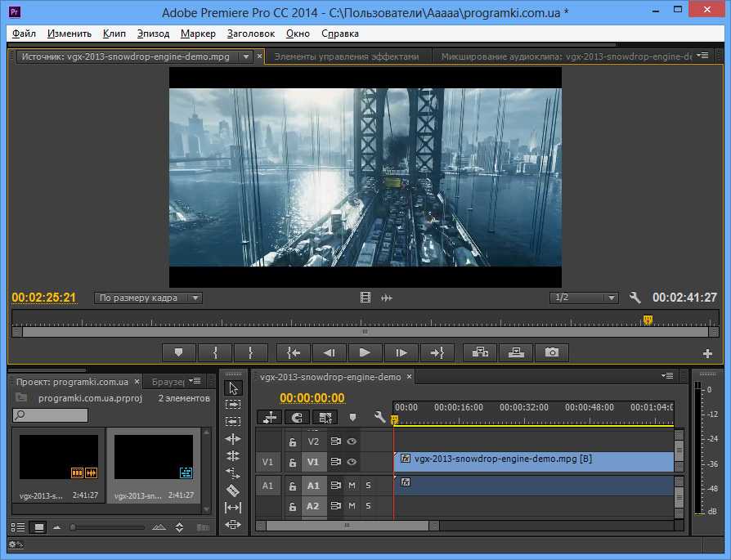
Task: Select the Selection arrow tool
Action: click(233, 388)
